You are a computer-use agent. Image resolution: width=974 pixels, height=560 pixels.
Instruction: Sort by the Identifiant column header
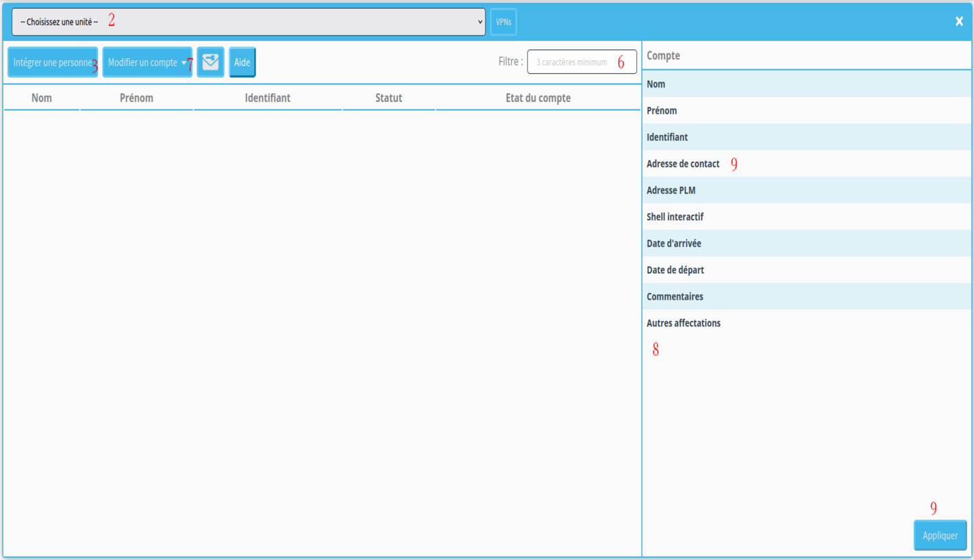tap(267, 98)
